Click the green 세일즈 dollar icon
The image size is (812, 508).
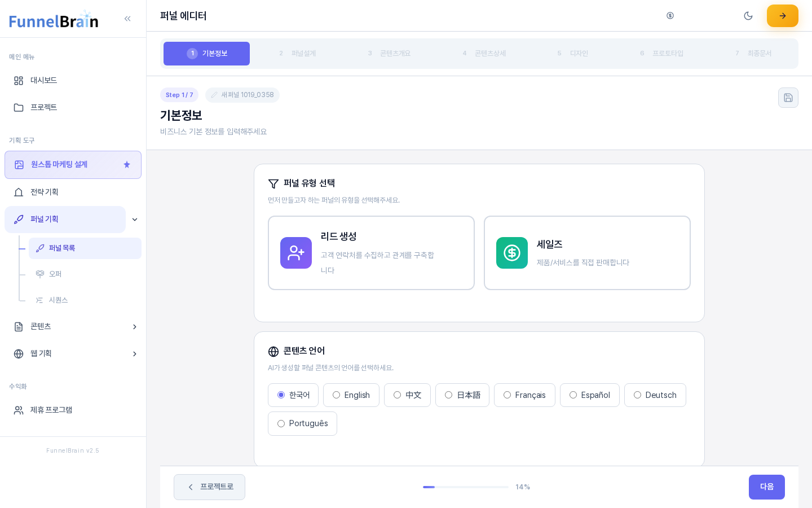click(x=512, y=253)
